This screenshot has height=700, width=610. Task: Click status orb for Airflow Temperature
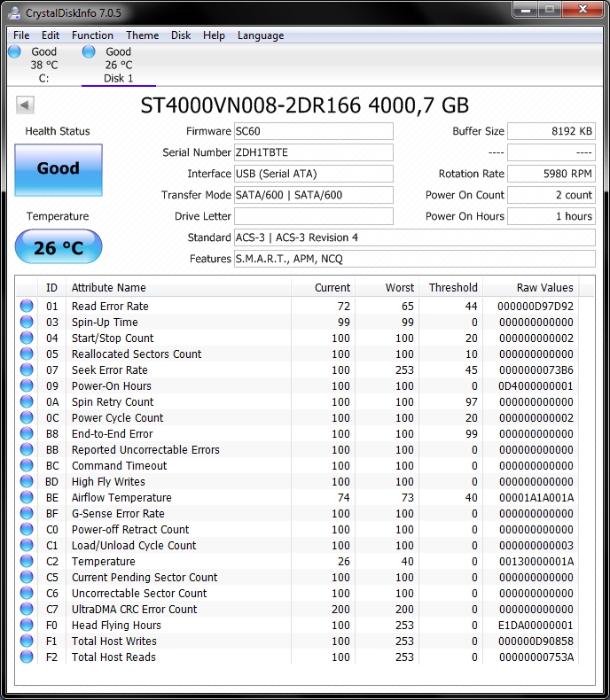tap(27, 497)
